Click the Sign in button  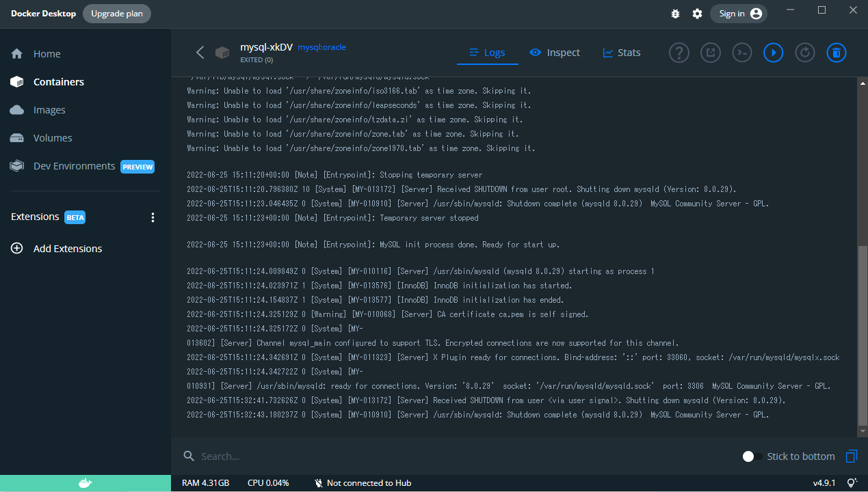(739, 14)
